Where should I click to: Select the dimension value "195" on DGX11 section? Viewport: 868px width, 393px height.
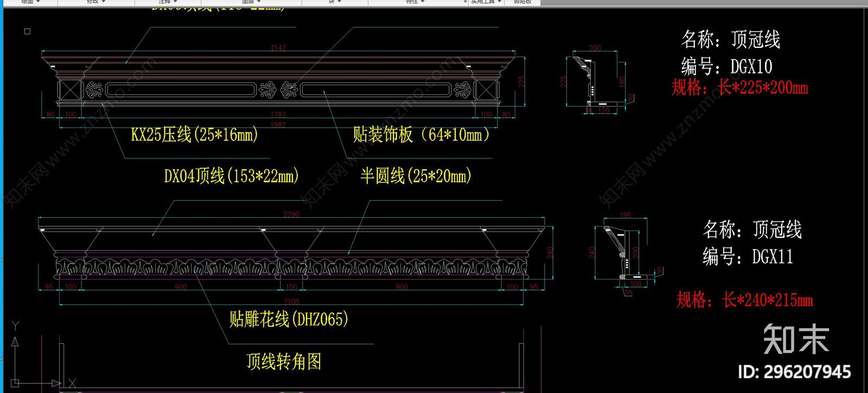(626, 215)
